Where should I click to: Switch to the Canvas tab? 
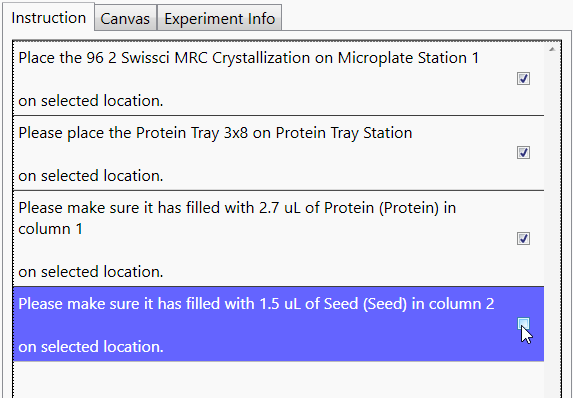click(x=125, y=18)
